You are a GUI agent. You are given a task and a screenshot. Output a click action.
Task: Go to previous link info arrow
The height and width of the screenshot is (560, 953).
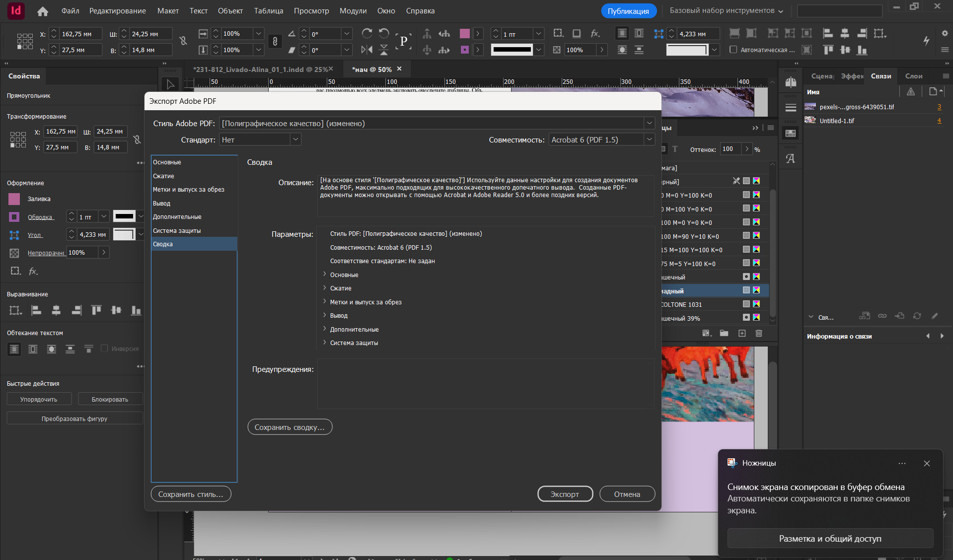pyautogui.click(x=928, y=336)
